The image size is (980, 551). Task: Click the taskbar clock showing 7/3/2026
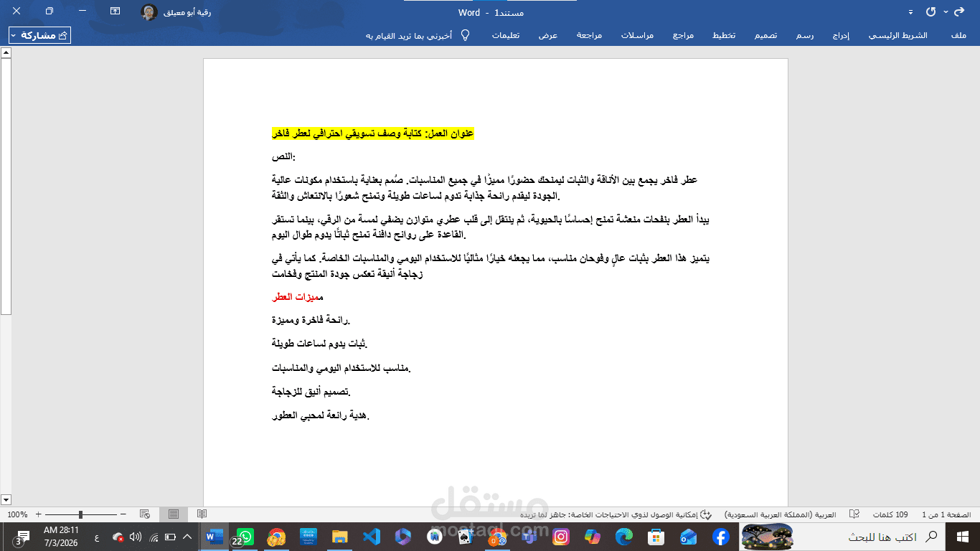61,536
